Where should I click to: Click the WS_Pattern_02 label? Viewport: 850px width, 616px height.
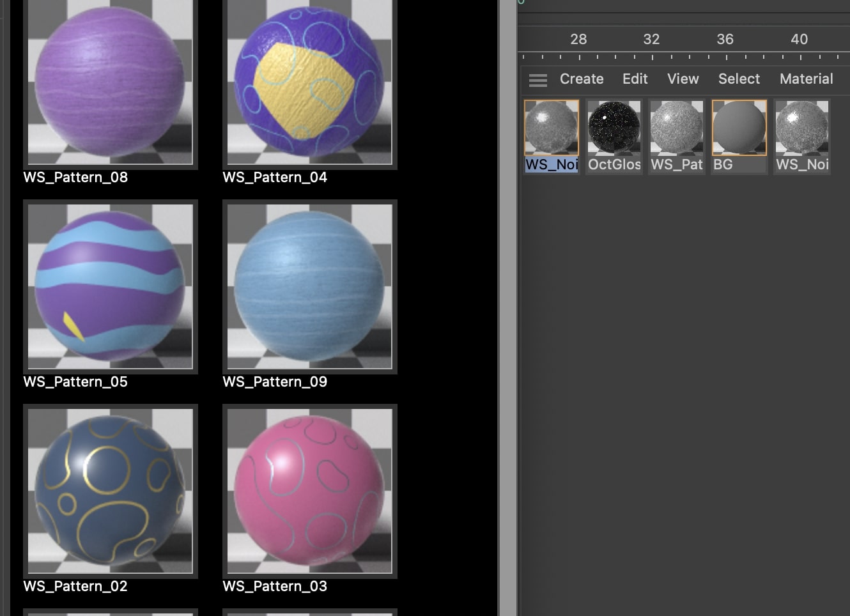tap(75, 586)
